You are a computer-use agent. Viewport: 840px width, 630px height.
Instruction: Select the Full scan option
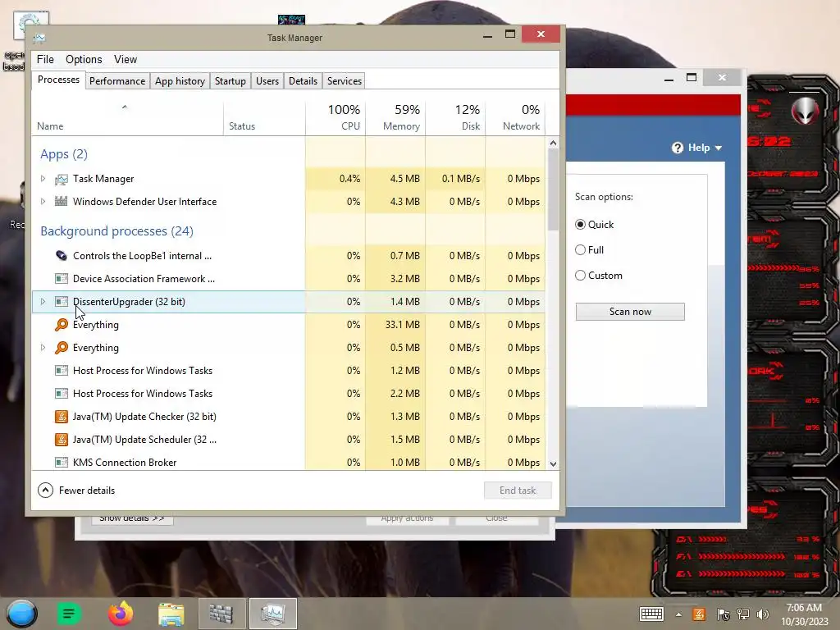(580, 249)
